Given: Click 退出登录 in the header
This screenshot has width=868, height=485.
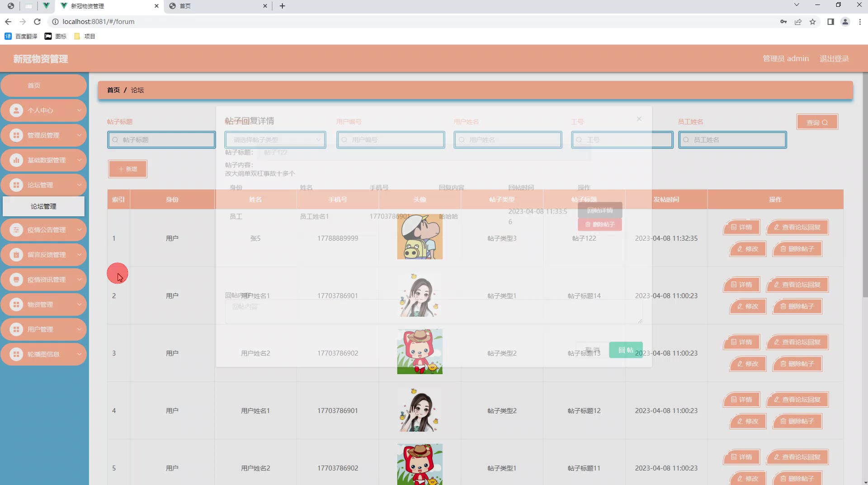Looking at the screenshot, I should click(x=834, y=58).
